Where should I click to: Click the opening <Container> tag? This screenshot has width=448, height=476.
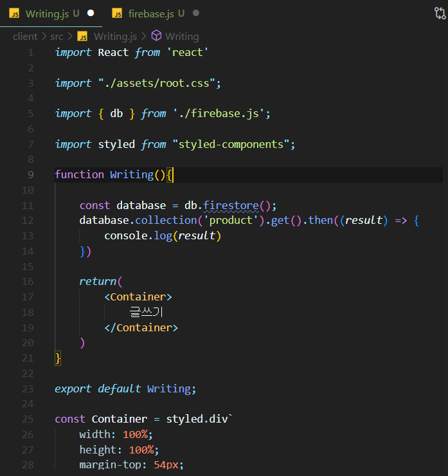[138, 297]
